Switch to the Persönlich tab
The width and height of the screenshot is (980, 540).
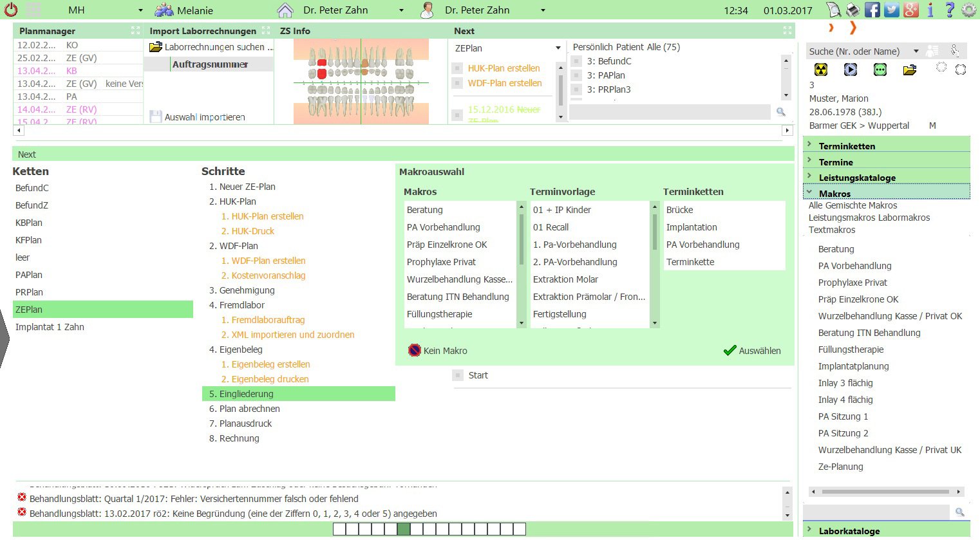click(x=593, y=47)
